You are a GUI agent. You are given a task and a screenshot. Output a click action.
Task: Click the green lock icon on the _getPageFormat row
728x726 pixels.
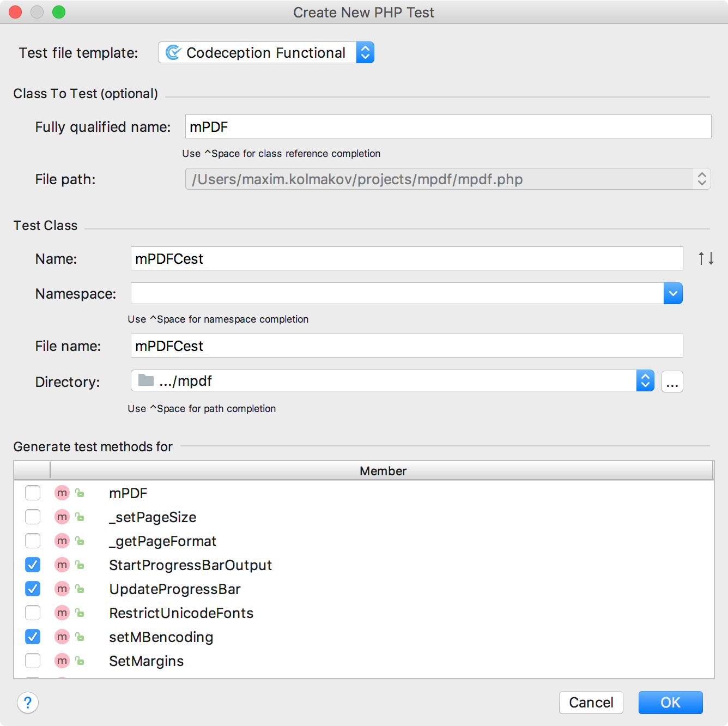click(x=80, y=541)
